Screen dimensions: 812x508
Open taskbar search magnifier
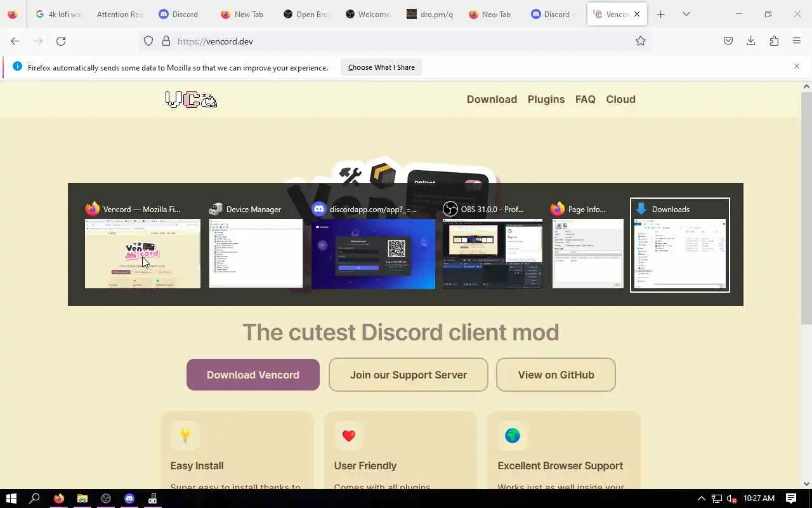[35, 498]
